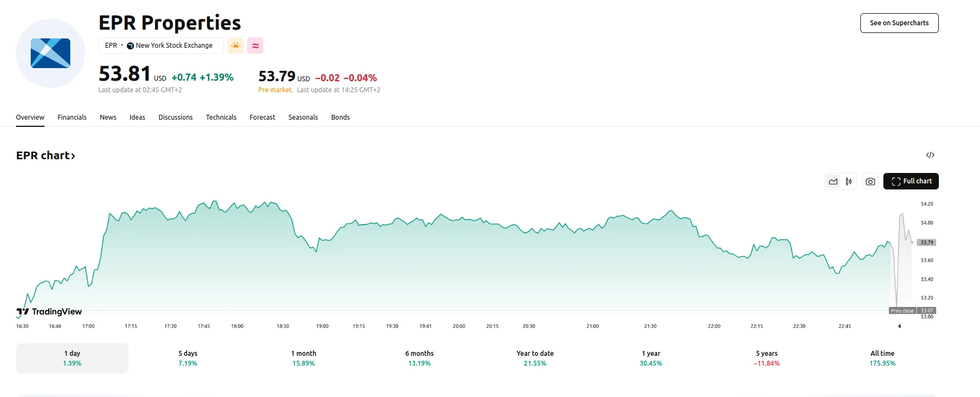This screenshot has width=980, height=397.
Task: Click the pre-market sun icon badge
Action: (x=236, y=46)
